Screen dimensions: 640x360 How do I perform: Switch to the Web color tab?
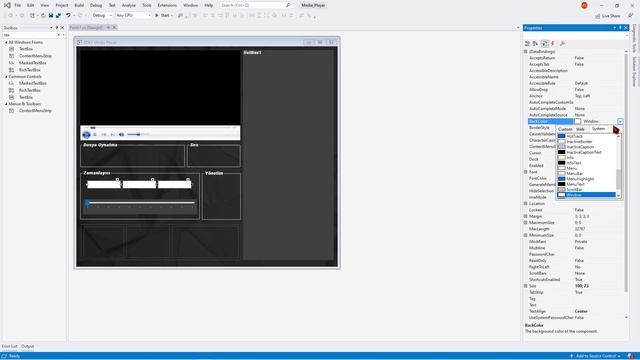[x=580, y=129]
